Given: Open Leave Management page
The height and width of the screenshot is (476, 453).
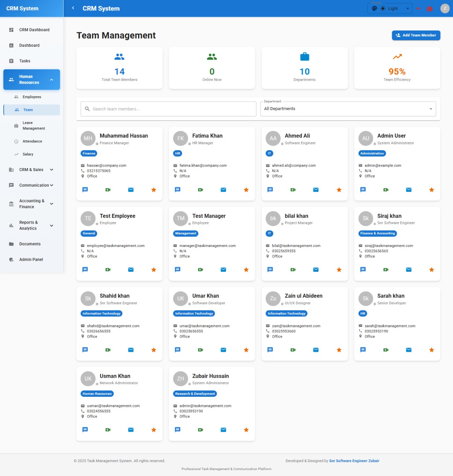Looking at the screenshot, I should [32, 125].
